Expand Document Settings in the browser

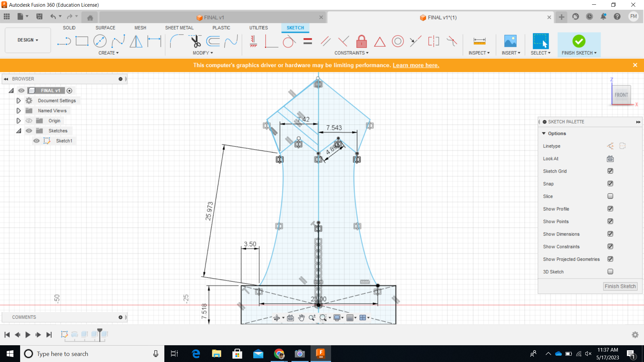tap(18, 101)
